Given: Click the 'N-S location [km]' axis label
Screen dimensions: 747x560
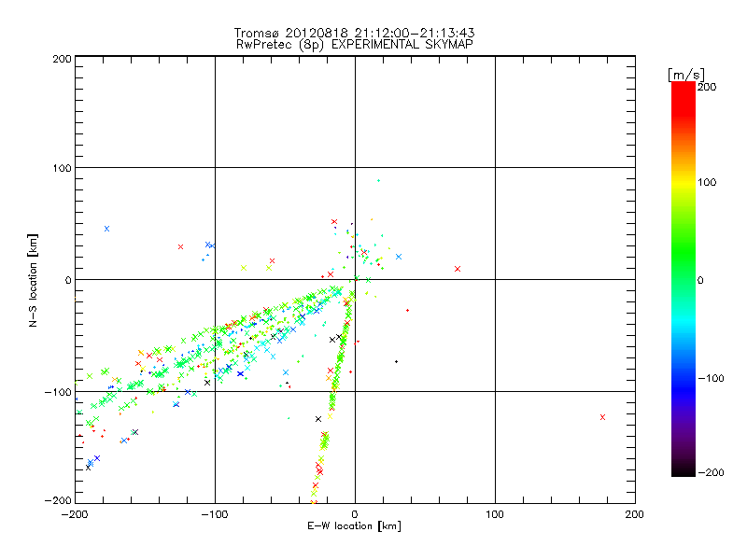Looking at the screenshot, I should (33, 281).
